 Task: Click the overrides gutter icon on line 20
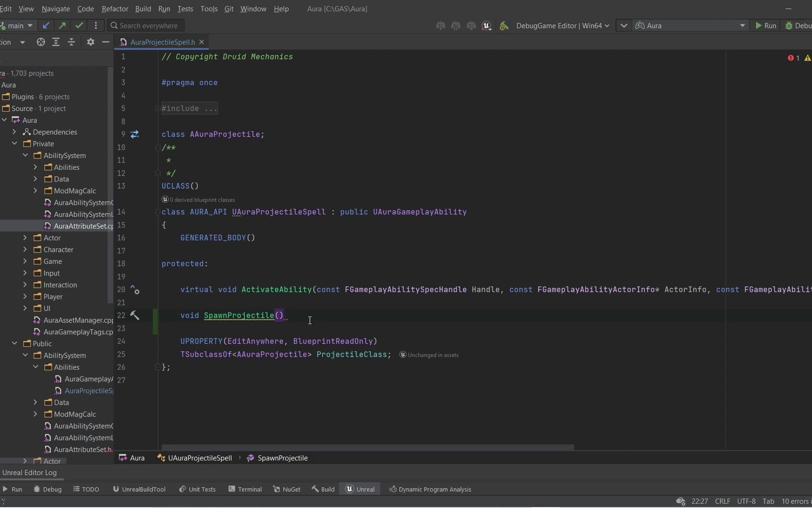point(135,290)
